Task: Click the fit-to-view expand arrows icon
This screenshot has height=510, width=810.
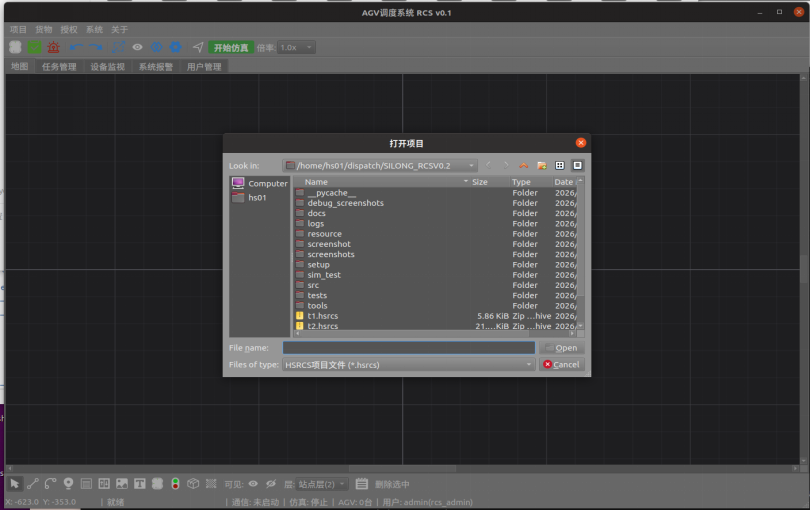Action: click(118, 48)
